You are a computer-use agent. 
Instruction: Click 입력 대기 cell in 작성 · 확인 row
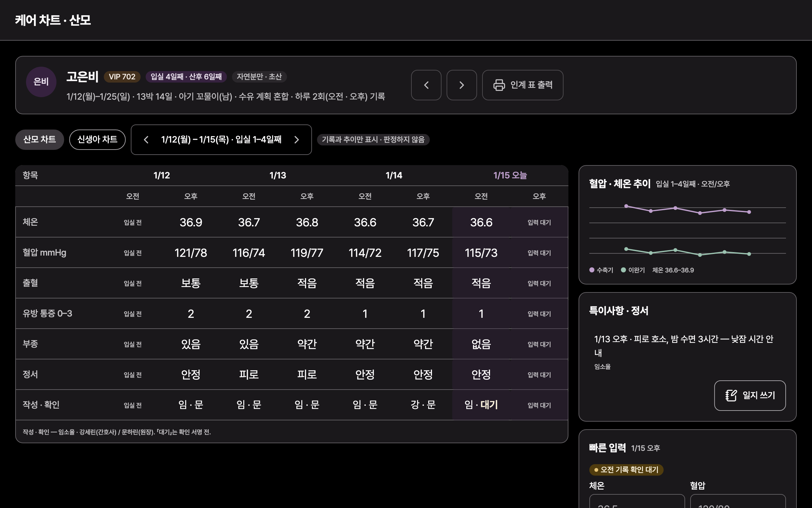pos(539,405)
